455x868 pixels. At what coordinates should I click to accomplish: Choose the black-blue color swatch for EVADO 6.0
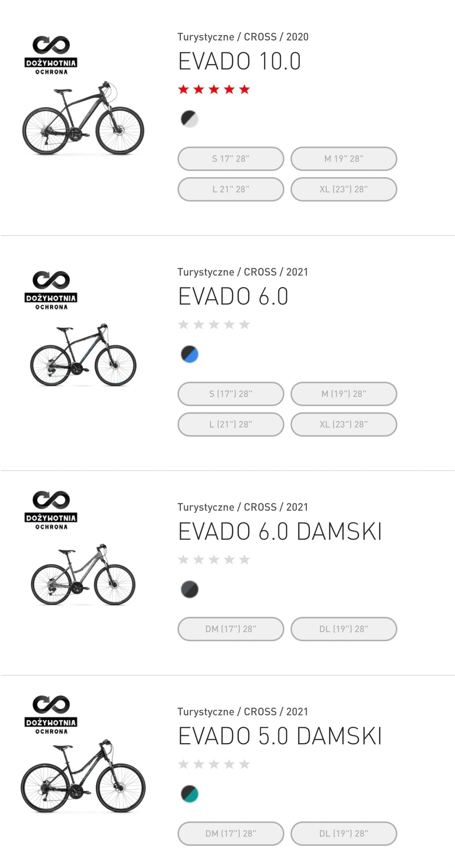coord(189,354)
